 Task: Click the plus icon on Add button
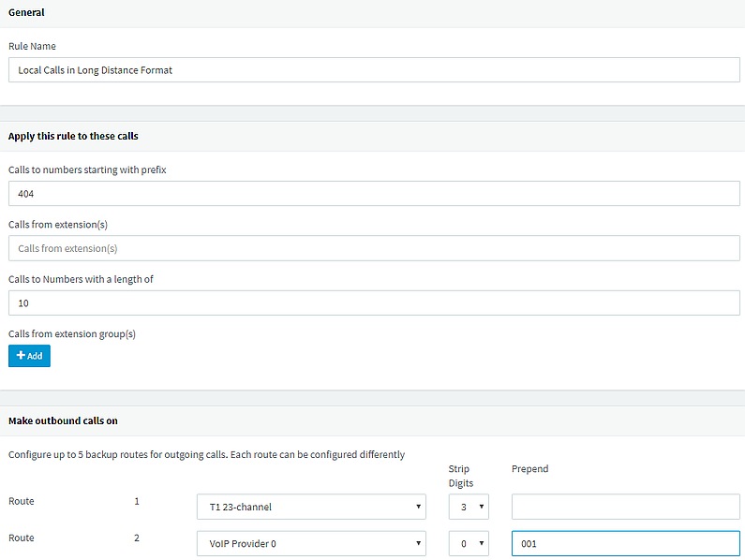pos(21,355)
